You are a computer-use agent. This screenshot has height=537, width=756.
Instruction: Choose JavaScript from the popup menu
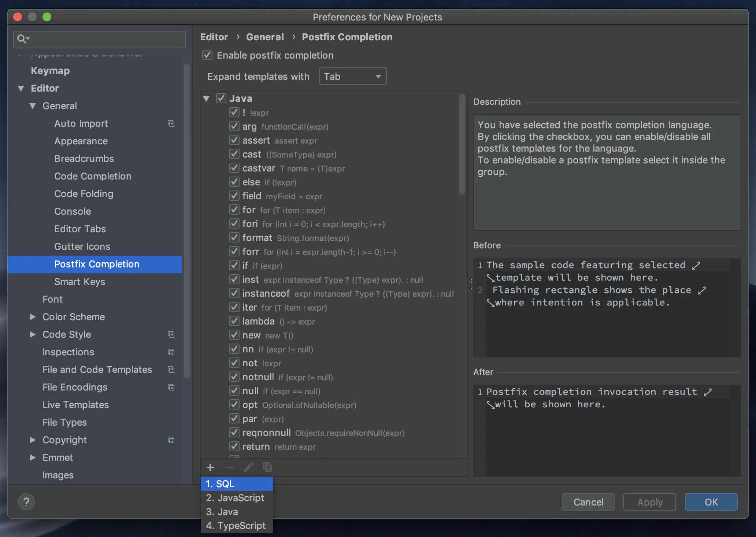coord(235,498)
